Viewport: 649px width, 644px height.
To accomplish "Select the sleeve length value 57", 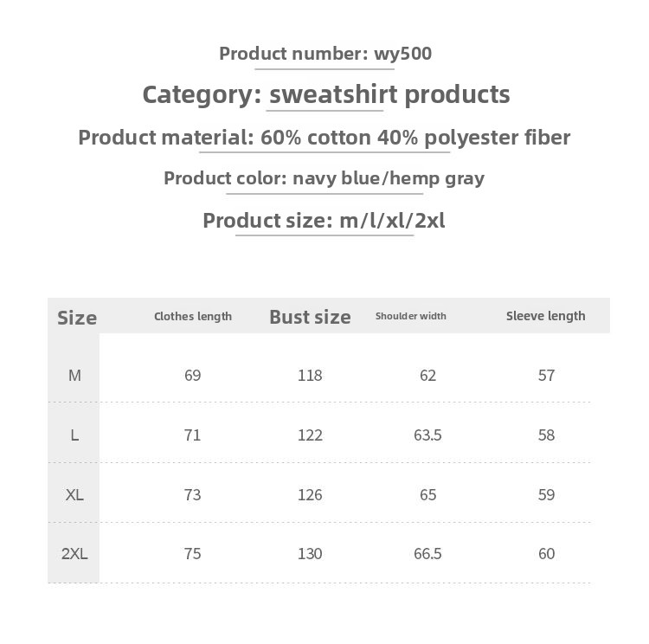I will click(x=546, y=376).
